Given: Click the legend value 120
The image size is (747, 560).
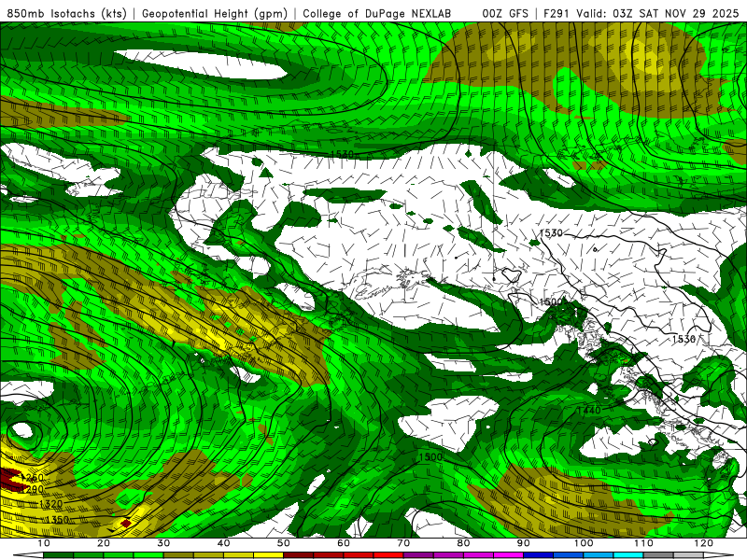Looking at the screenshot, I should tap(704, 543).
